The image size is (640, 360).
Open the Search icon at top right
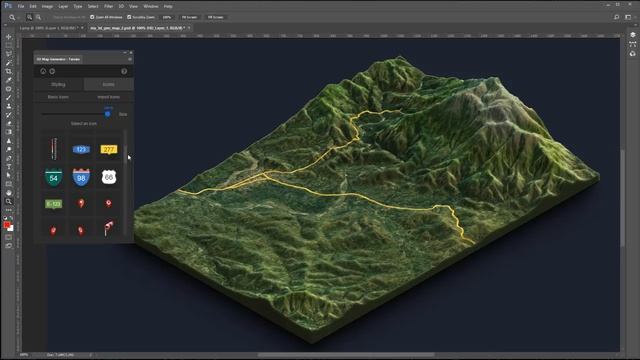617,17
